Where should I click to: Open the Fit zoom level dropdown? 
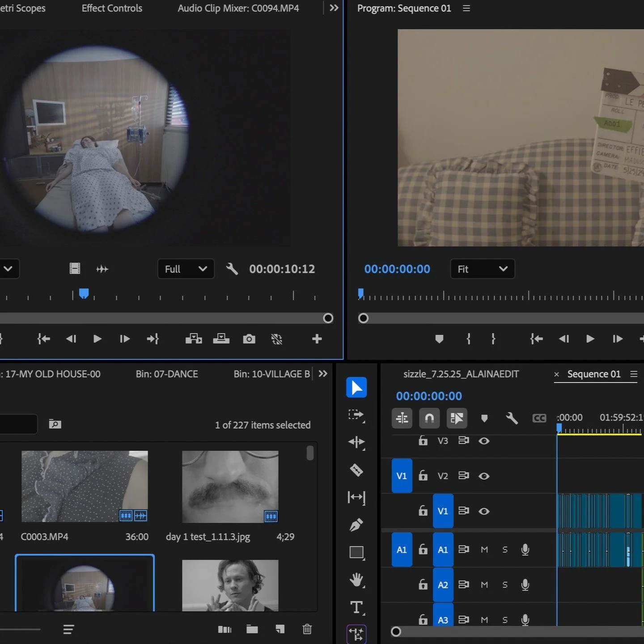click(482, 269)
